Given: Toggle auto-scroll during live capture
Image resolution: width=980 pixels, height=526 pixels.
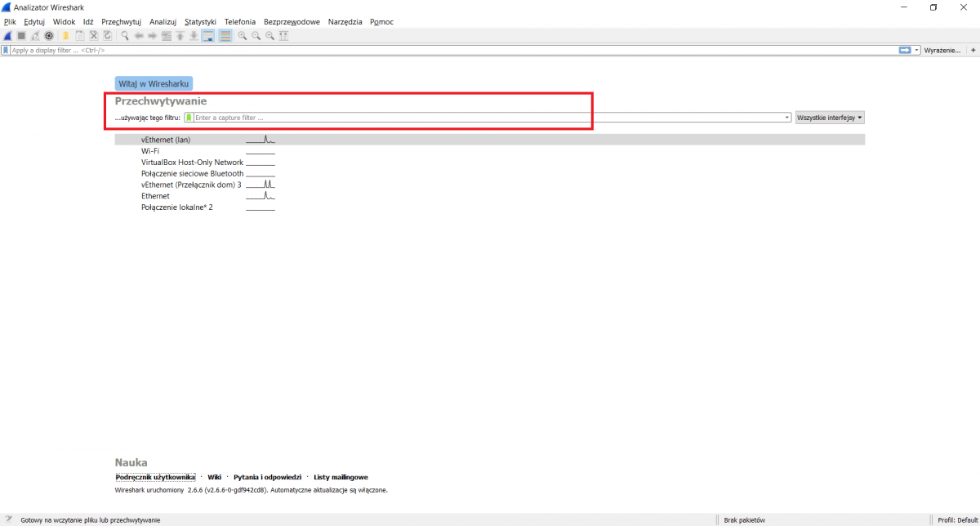Looking at the screenshot, I should 208,36.
